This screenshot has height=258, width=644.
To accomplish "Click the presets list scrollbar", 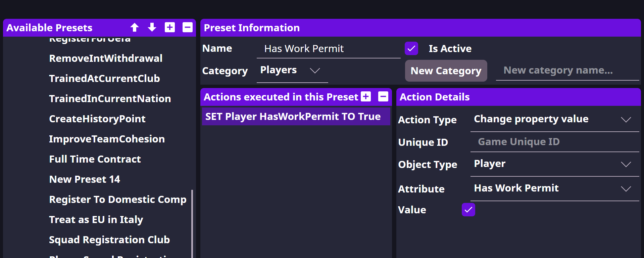I will pos(192,222).
